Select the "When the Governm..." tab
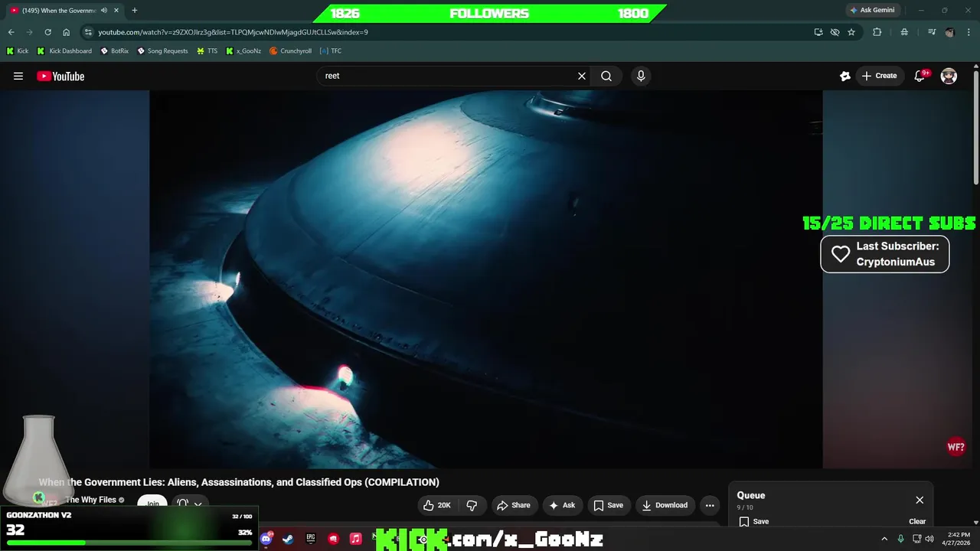This screenshot has width=980, height=551. click(59, 10)
